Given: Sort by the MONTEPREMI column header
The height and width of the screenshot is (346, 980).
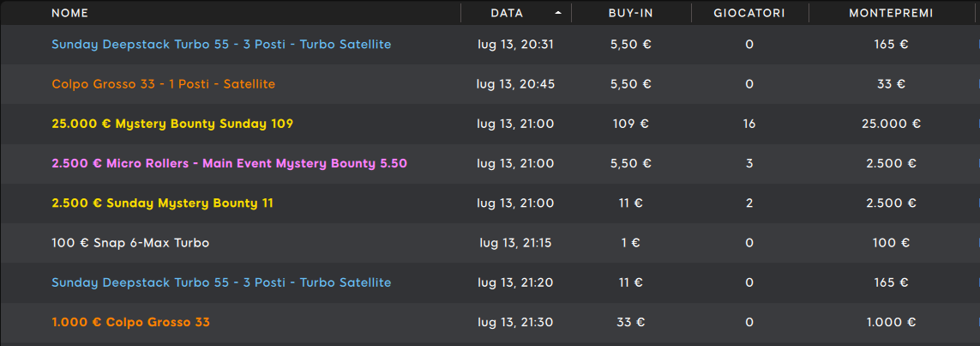Looking at the screenshot, I should point(891,13).
